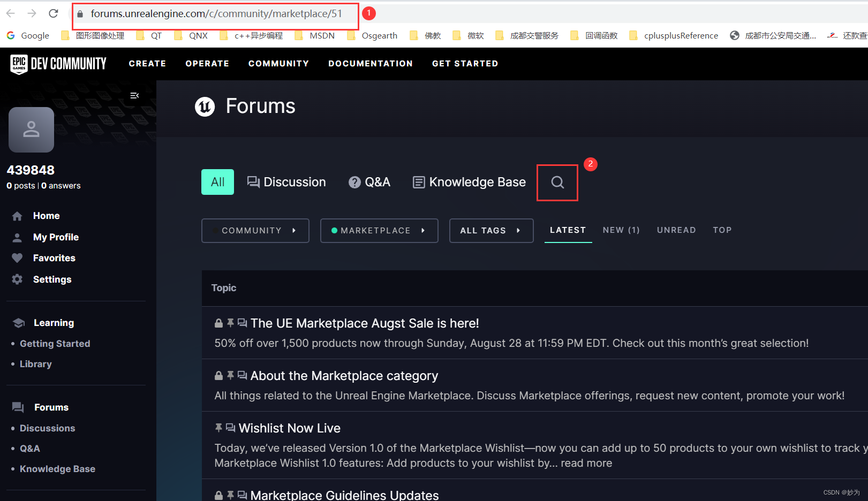Filter by Q&A posts

pyautogui.click(x=369, y=183)
